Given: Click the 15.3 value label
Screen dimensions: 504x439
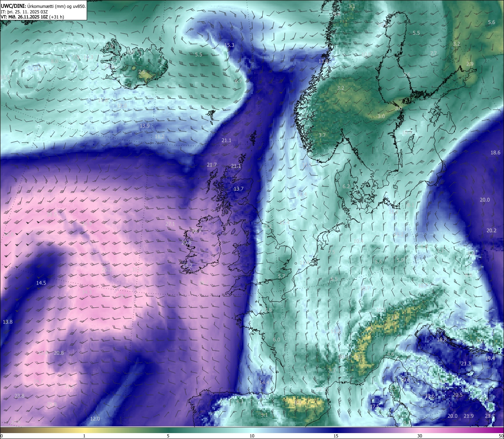Looking at the screenshot, I should point(229,45).
